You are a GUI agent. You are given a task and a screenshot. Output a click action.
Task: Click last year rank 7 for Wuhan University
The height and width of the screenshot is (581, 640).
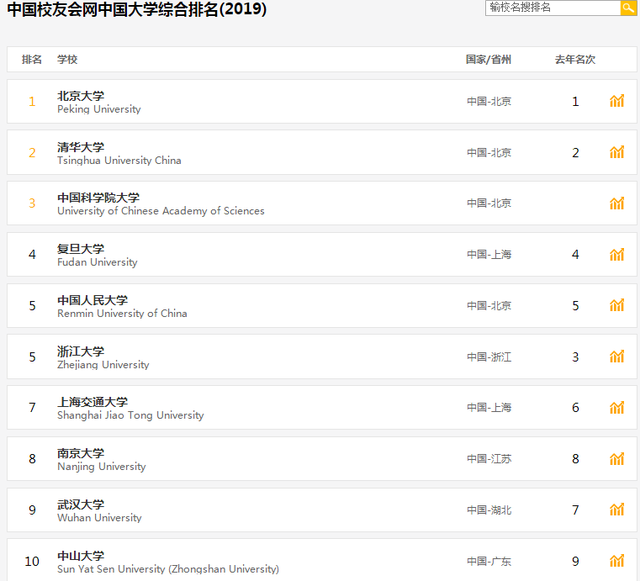pyautogui.click(x=576, y=510)
